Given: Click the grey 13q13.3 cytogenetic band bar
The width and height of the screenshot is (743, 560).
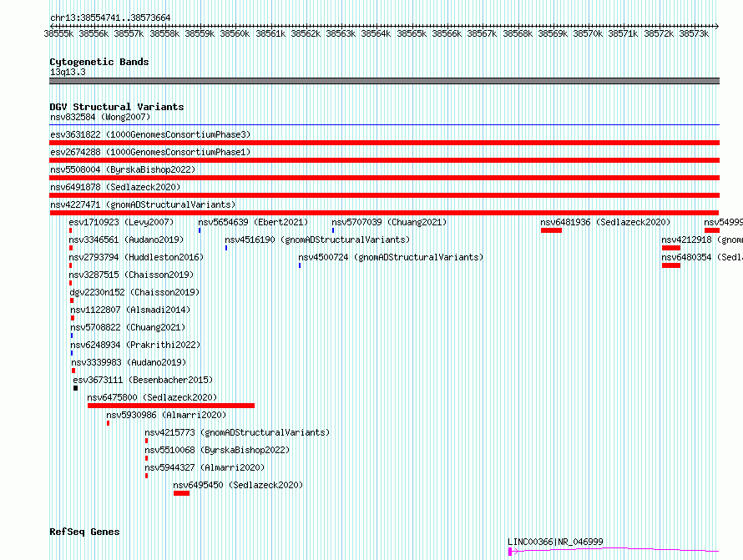Looking at the screenshot, I should pos(384,81).
